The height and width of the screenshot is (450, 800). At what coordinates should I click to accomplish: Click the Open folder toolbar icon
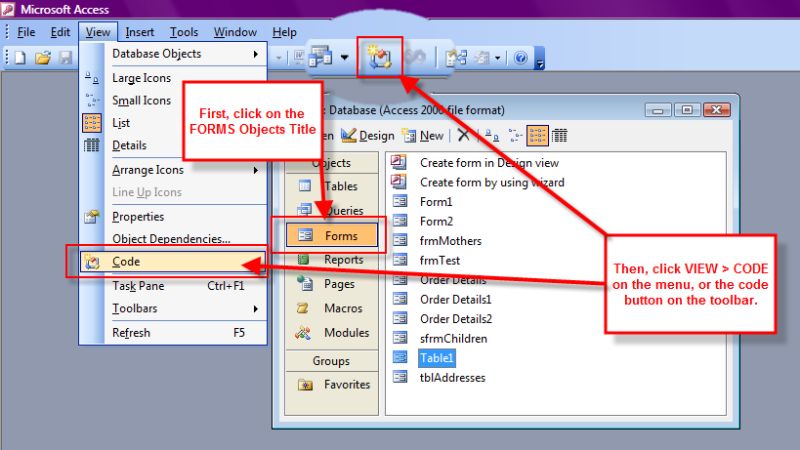43,58
